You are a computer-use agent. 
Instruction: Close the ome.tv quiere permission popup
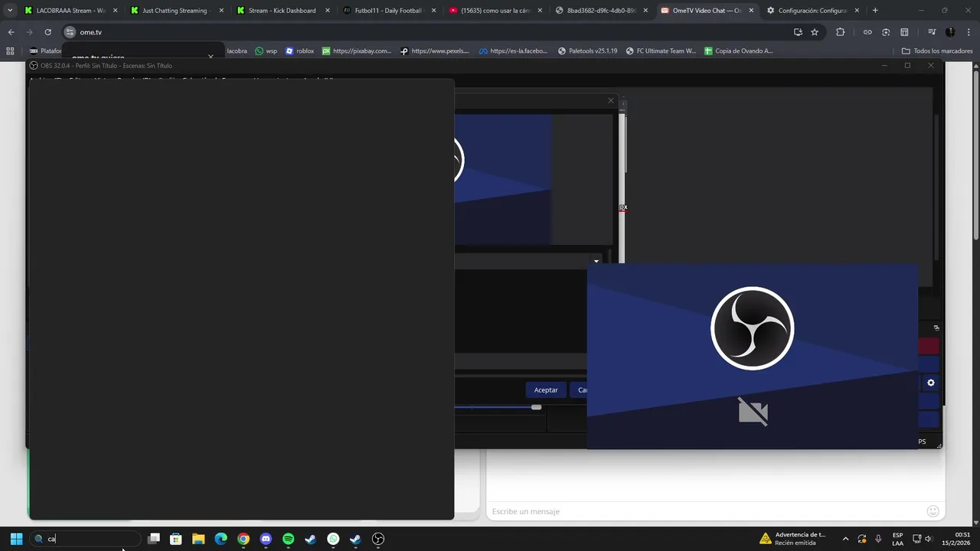(x=211, y=57)
